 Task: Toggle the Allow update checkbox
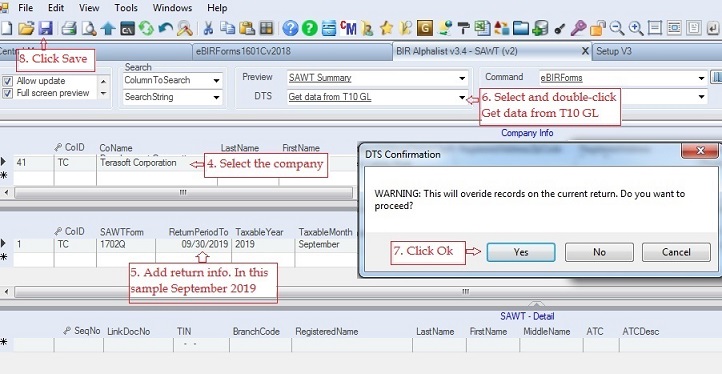tap(8, 81)
